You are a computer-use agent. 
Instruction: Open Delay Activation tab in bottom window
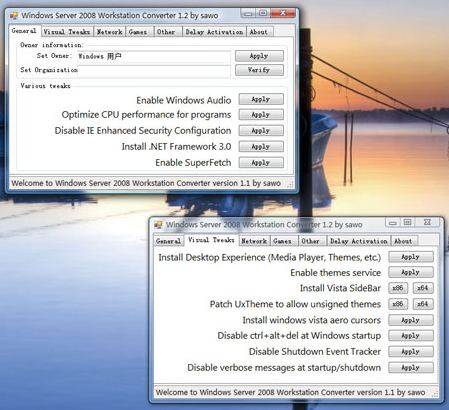359,241
